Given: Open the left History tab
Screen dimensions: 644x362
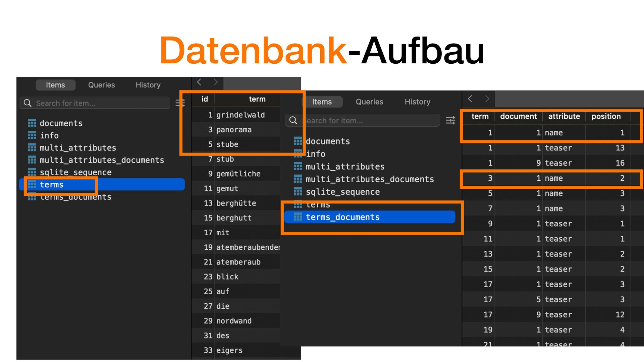Looking at the screenshot, I should [148, 85].
